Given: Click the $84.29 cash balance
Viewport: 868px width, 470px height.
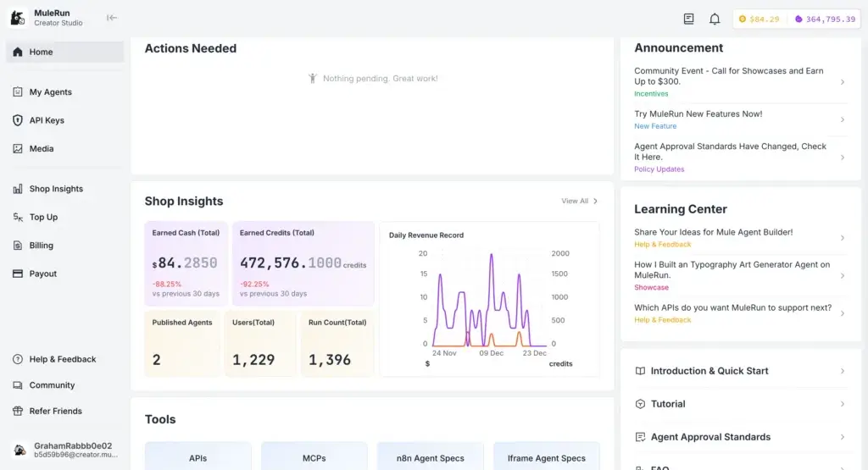Looking at the screenshot, I should (759, 19).
